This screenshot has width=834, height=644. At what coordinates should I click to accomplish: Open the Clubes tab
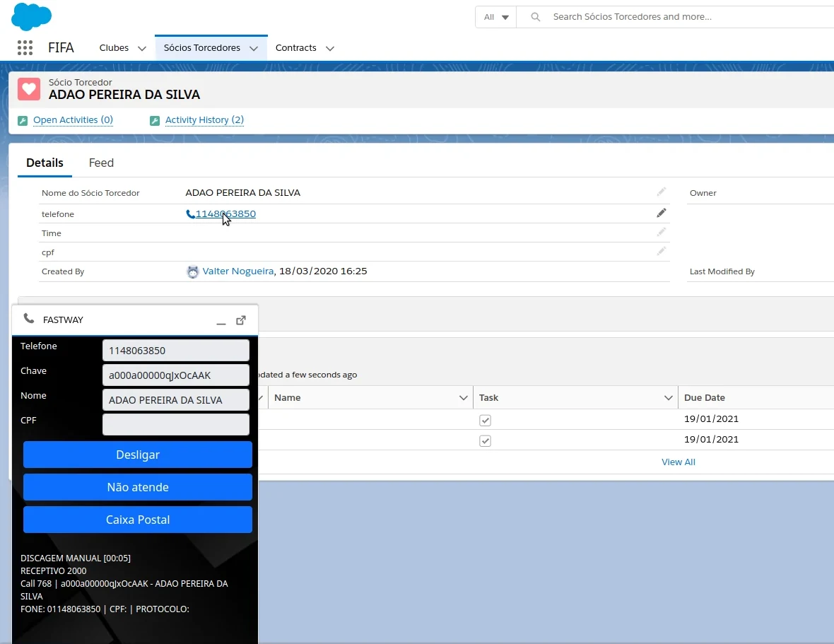click(x=114, y=48)
